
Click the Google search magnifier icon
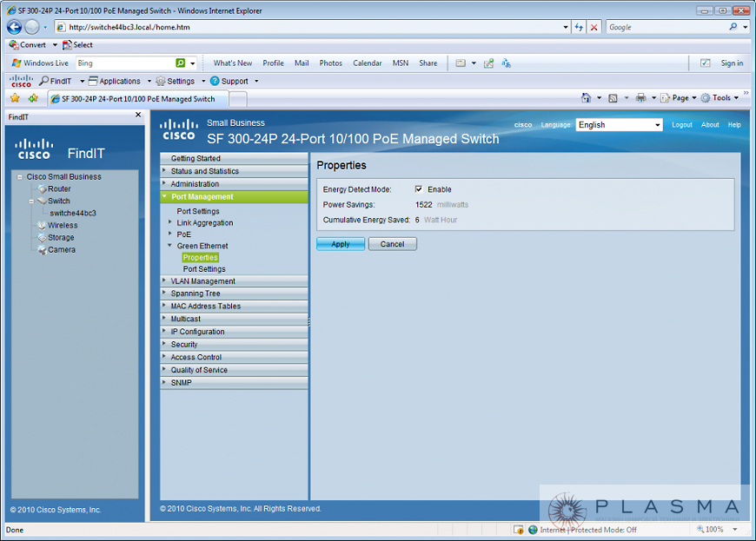click(x=733, y=27)
